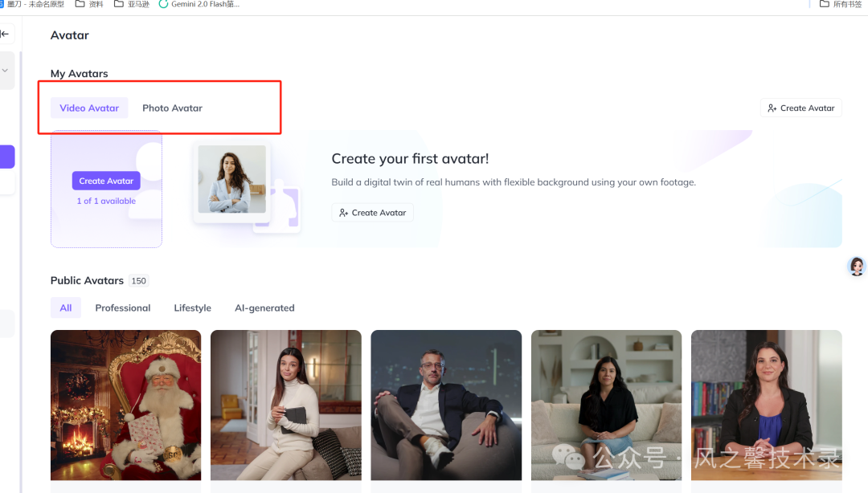This screenshot has height=493, width=868.
Task: Click the purple Create Avatar button
Action: (x=106, y=181)
